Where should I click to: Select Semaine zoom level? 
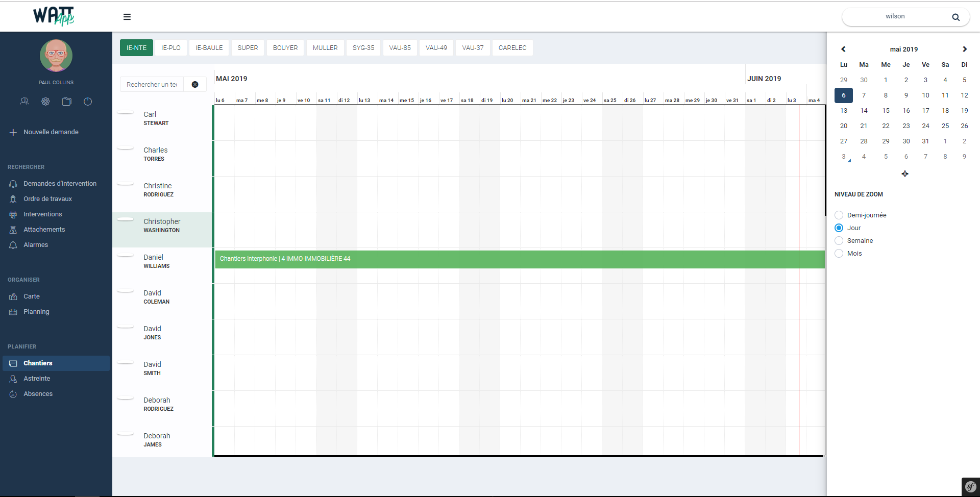[x=839, y=241]
